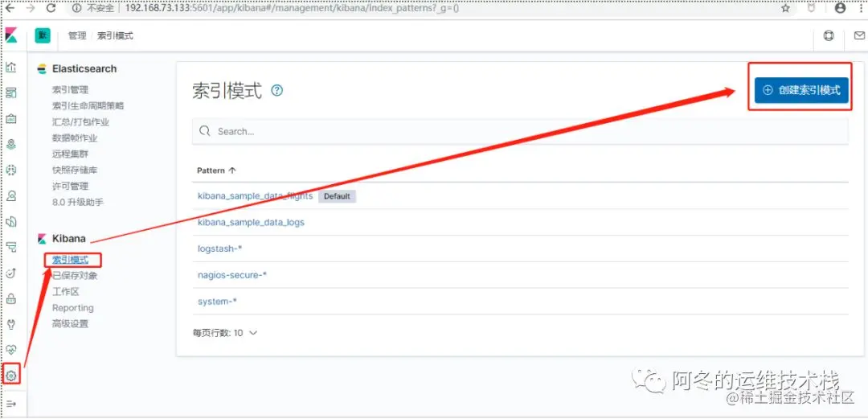Image resolution: width=868 pixels, height=419 pixels.
Task: Open the Infrastructure icon in sidebar
Action: point(11,195)
